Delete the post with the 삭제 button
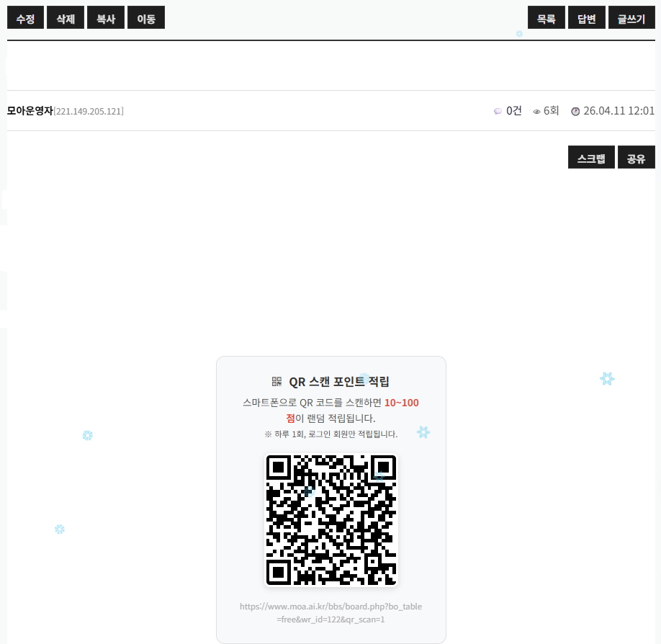 point(66,19)
